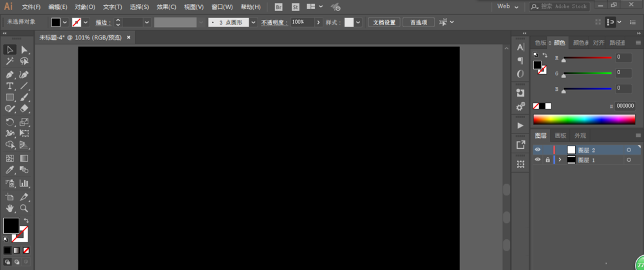The image size is (644, 270).
Task: Select the Type tool
Action: click(x=10, y=86)
